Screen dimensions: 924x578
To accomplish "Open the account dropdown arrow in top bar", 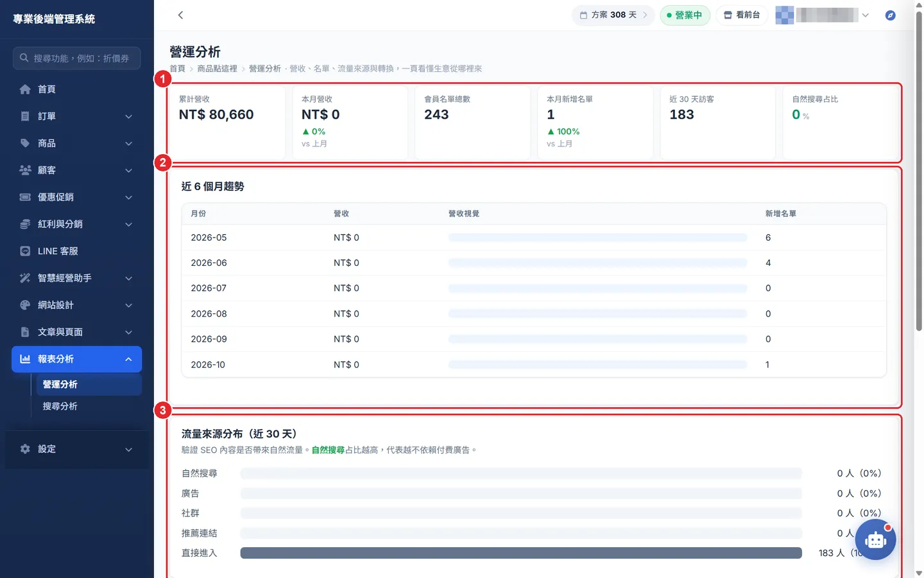I will point(865,15).
